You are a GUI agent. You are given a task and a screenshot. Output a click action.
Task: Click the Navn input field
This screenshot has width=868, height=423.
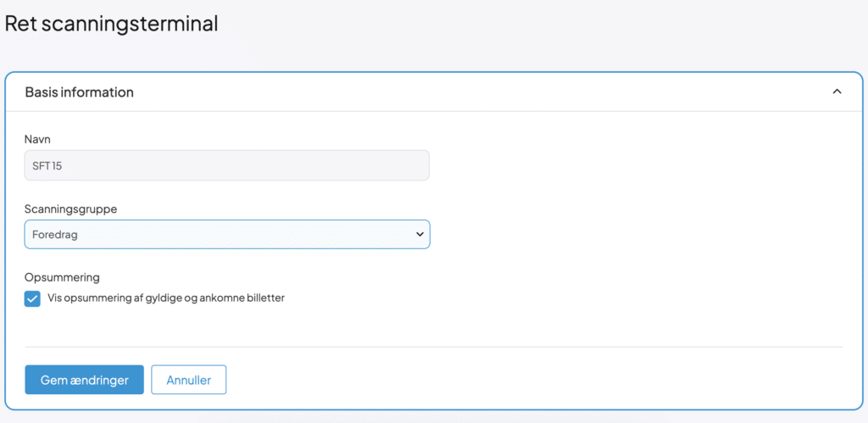(x=226, y=165)
